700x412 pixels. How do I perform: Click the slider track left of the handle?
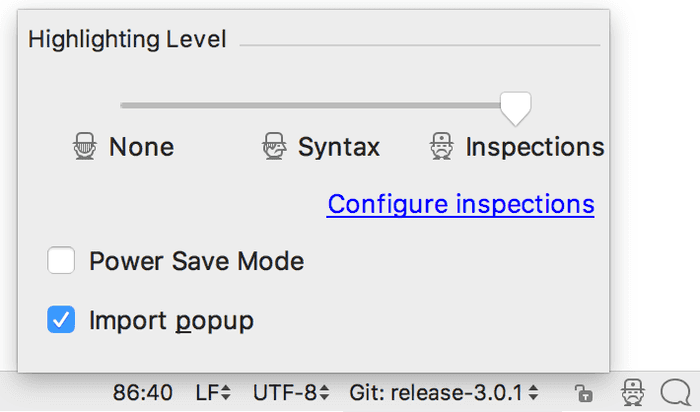[300, 104]
